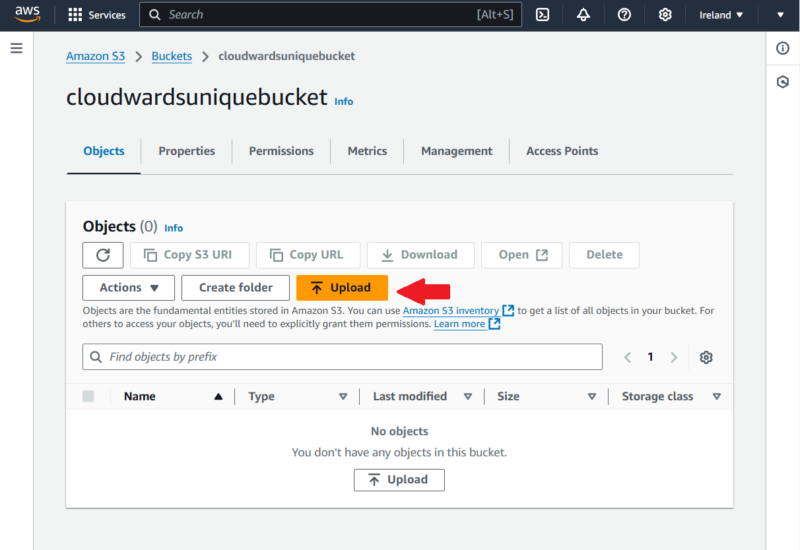This screenshot has width=800, height=550.
Task: Toggle the select-all objects checkbox
Action: (x=88, y=396)
